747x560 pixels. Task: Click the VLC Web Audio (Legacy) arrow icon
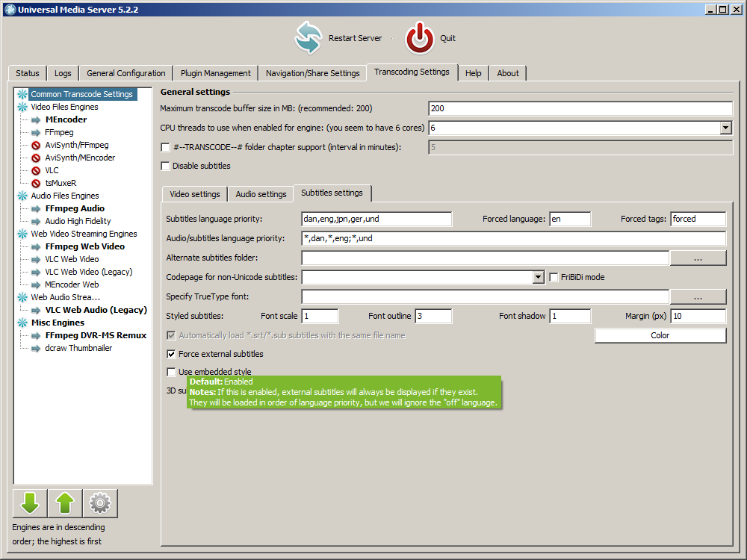point(36,310)
